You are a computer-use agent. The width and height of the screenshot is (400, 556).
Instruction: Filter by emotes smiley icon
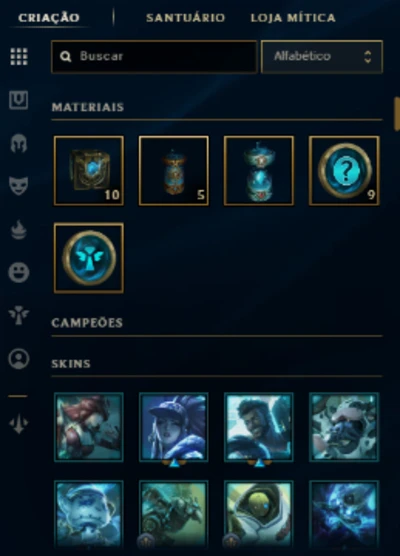(x=19, y=272)
